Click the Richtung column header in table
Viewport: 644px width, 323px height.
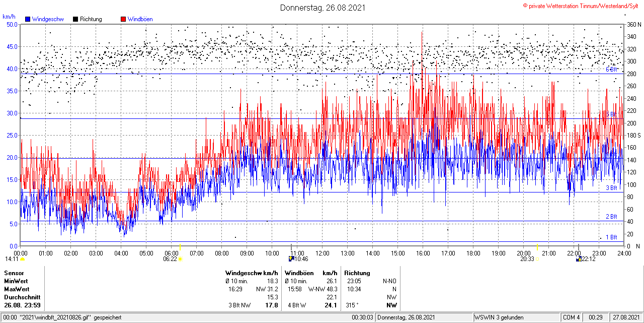tap(357, 273)
